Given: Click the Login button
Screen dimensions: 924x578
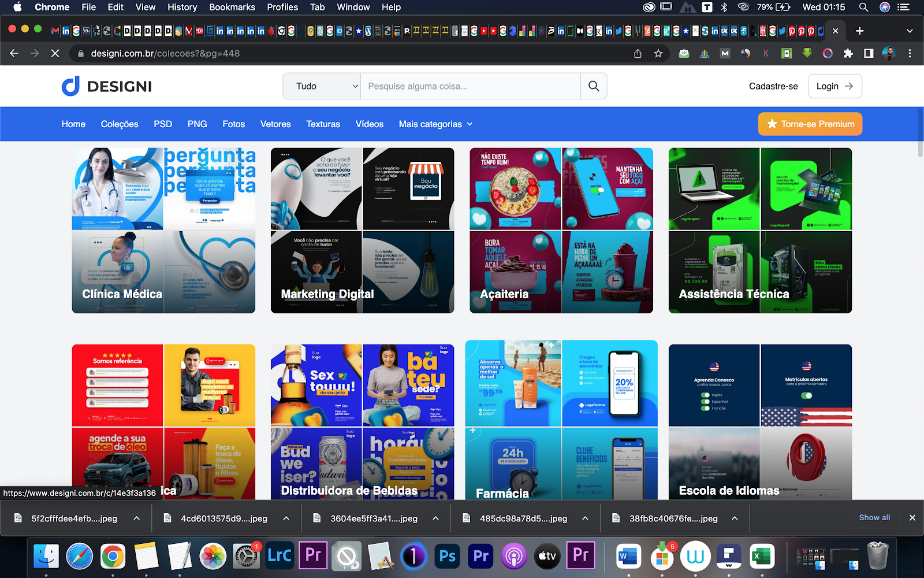Looking at the screenshot, I should (x=835, y=86).
